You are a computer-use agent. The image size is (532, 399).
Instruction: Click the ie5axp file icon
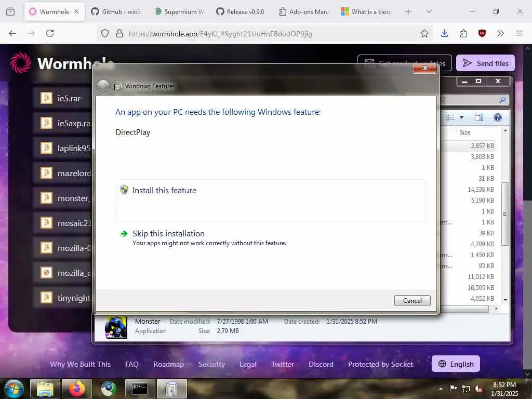pyautogui.click(x=46, y=123)
